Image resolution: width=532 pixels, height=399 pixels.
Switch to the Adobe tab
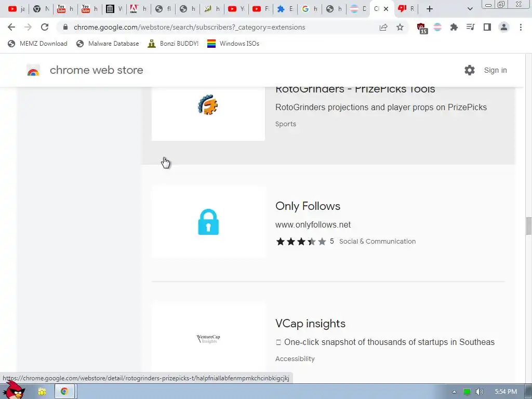[138, 9]
